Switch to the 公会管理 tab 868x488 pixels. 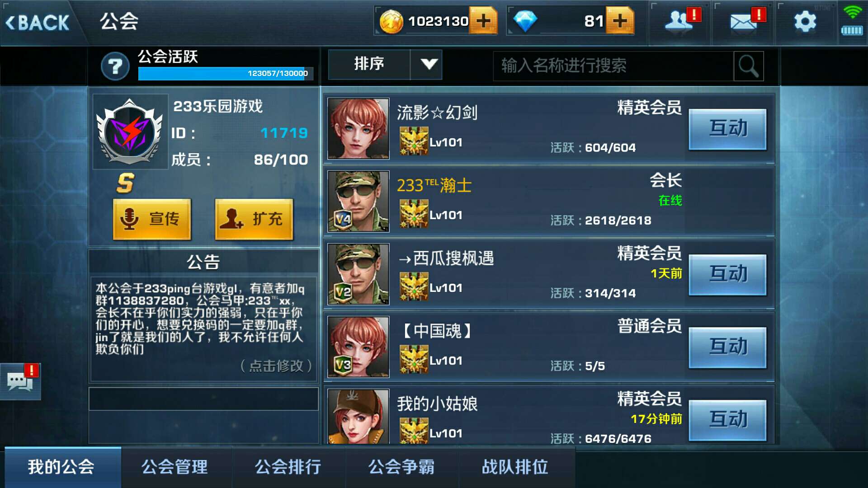pyautogui.click(x=175, y=467)
